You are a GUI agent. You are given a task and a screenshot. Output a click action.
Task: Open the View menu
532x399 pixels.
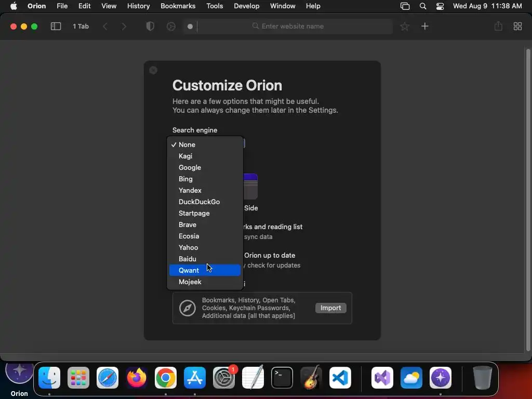pos(109,6)
